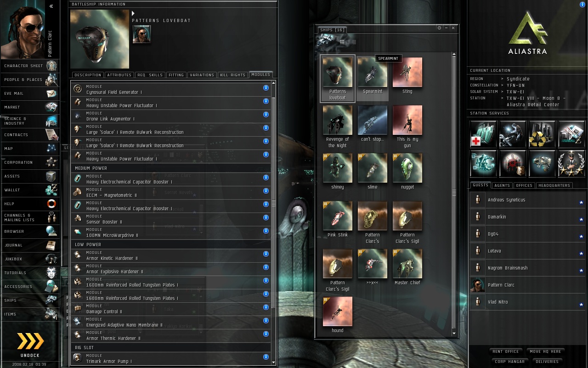The width and height of the screenshot is (588, 368).
Task: Switch station panel to Offices tab
Action: pos(524,185)
